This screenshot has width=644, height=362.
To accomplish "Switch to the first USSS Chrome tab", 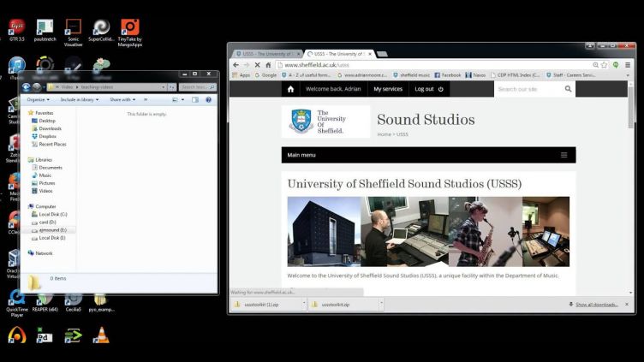I will [266, 54].
